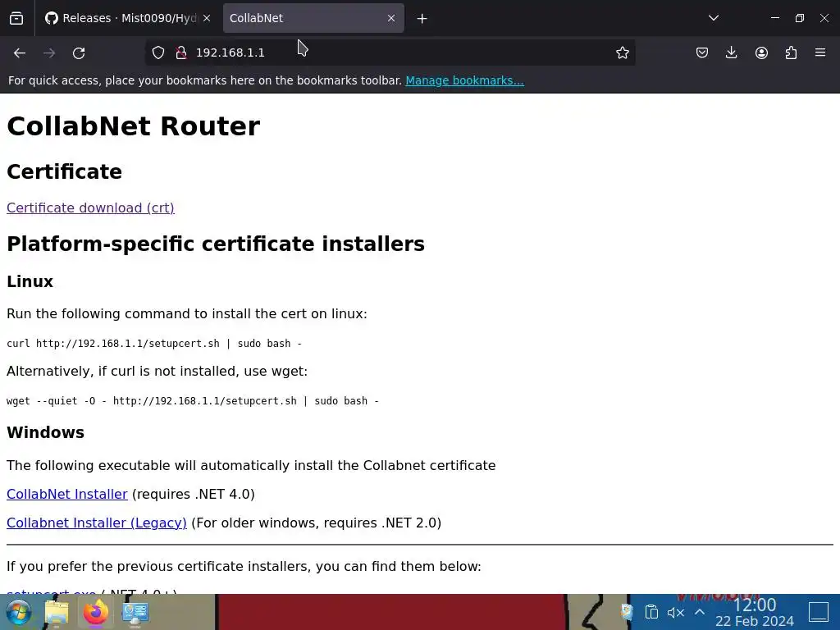
Task: Toggle the muted volume tray icon
Action: [x=676, y=612]
